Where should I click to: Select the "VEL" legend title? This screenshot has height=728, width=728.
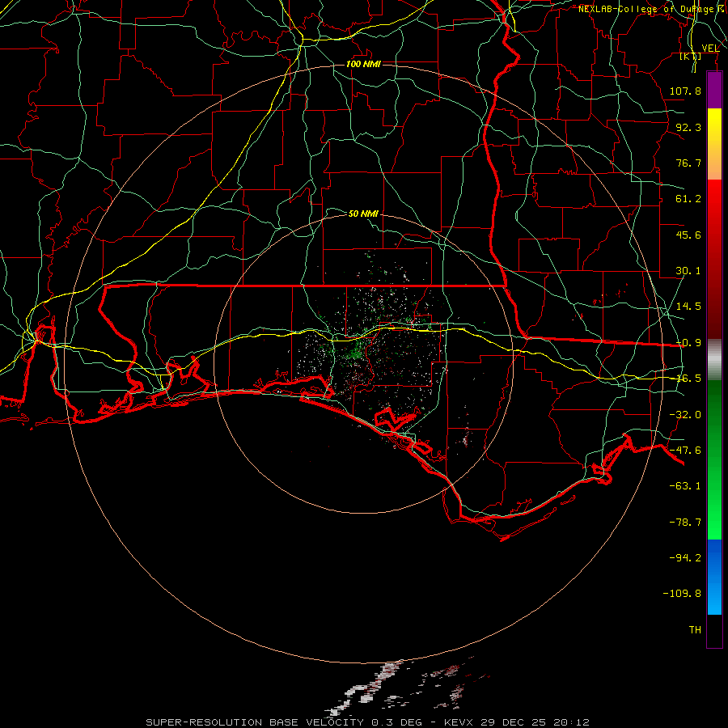pyautogui.click(x=710, y=49)
